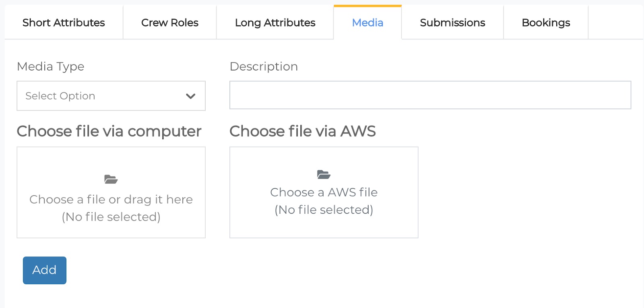644x308 pixels.
Task: Click the "Choose a AWS file" text
Action: tap(324, 192)
